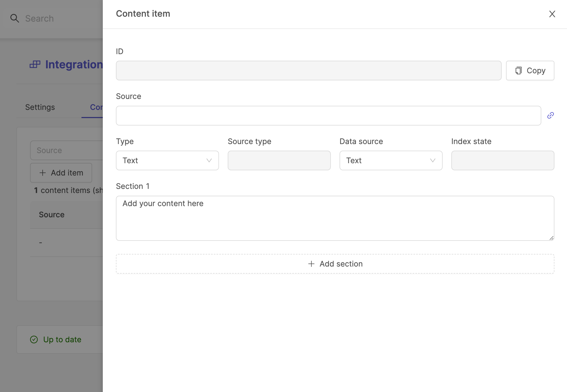Click the Section 1 content textarea
Screen dimensions: 567x392
[335, 218]
